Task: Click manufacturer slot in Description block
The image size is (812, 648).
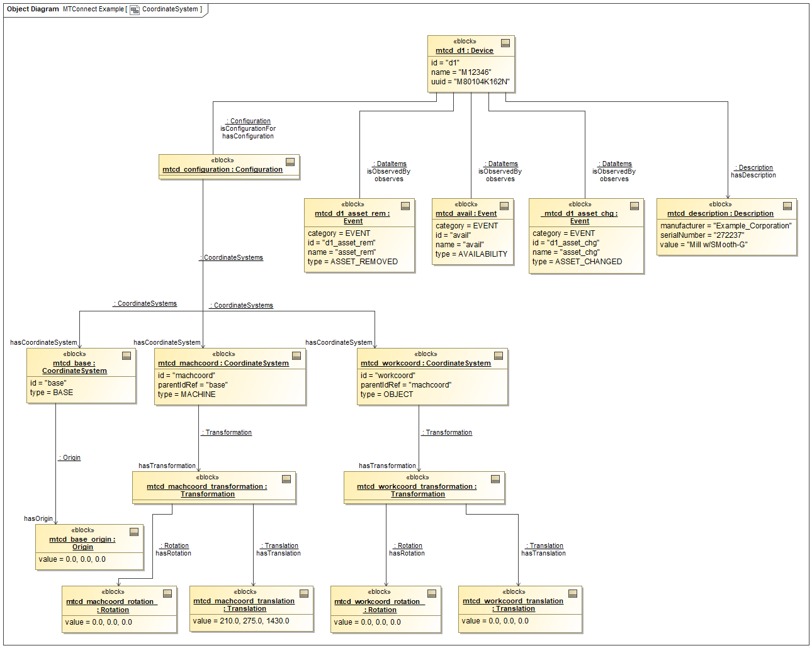Action: (726, 226)
